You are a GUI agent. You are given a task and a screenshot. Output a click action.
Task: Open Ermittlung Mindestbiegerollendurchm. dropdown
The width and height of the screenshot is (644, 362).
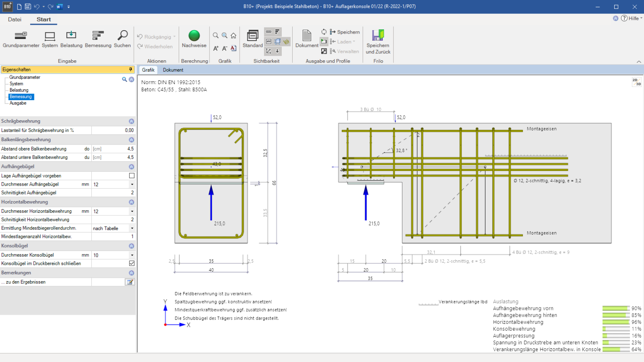(132, 228)
